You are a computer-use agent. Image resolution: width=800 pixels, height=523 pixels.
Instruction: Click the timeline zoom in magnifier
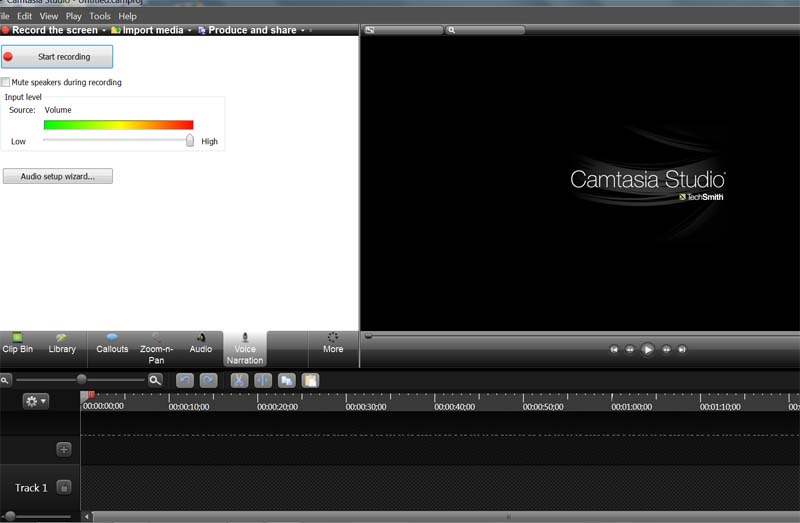[155, 380]
